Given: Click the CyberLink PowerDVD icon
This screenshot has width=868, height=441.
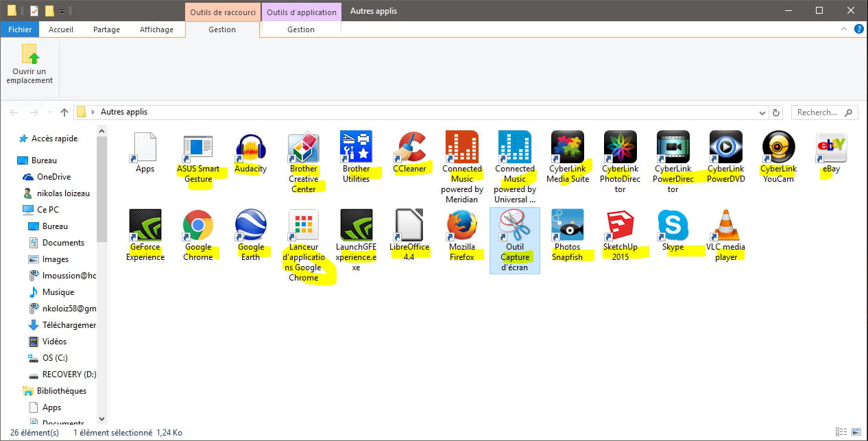Looking at the screenshot, I should [725, 147].
